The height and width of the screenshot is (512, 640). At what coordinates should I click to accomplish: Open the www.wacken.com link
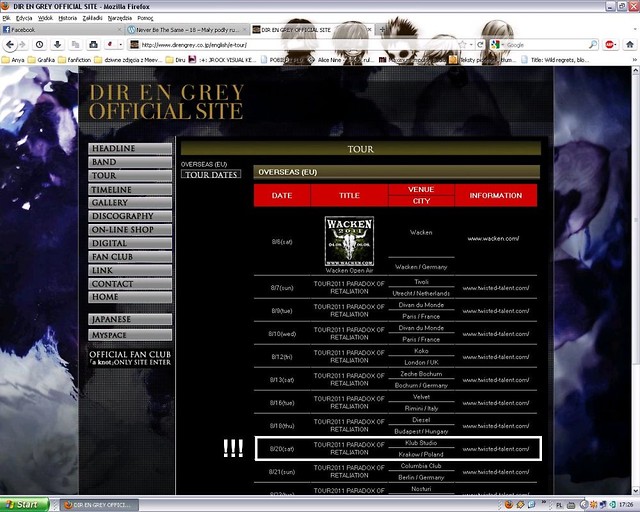click(493, 238)
